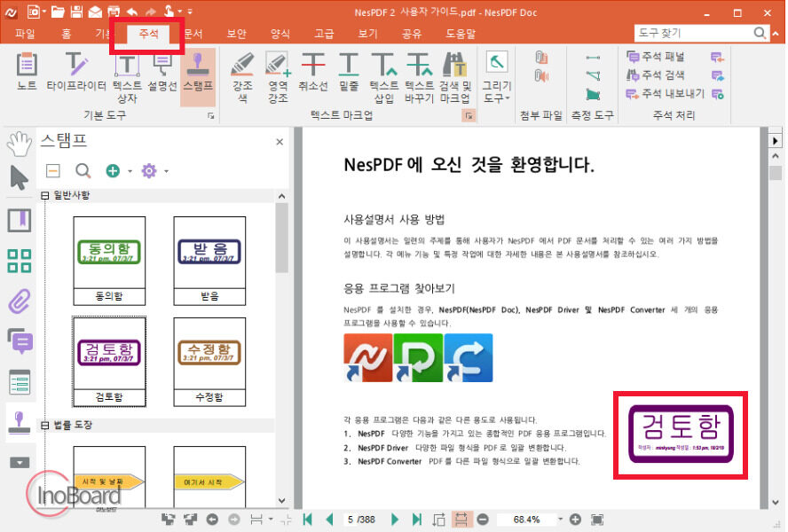
Task: Toggle the page thumbnails panel in sidebar
Action: click(x=20, y=262)
